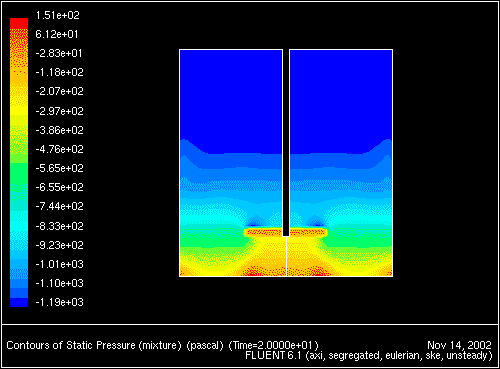
Task: Click the -9.23e+02 legend value
Action: coord(59,245)
